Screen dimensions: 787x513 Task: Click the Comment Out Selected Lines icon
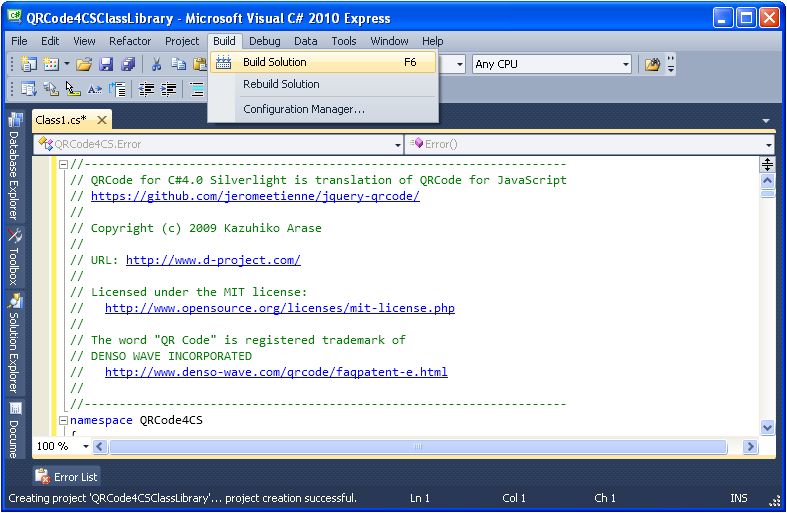coord(198,89)
